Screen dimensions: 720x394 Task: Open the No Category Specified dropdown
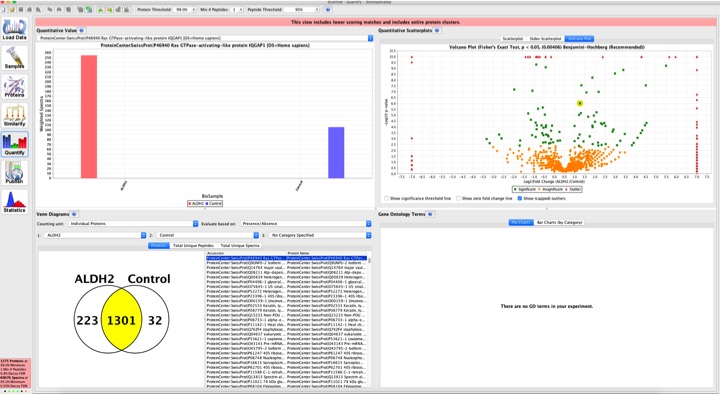click(320, 235)
